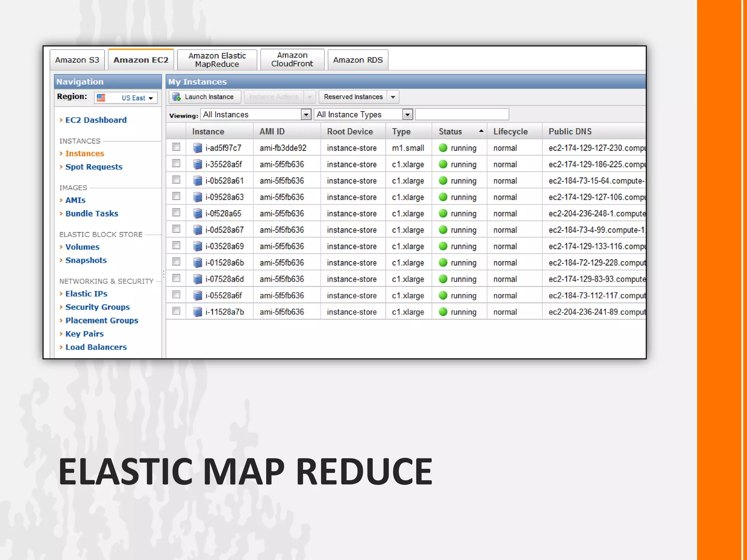Image resolution: width=747 pixels, height=560 pixels.
Task: Open the Elastic IPs link
Action: (x=86, y=293)
